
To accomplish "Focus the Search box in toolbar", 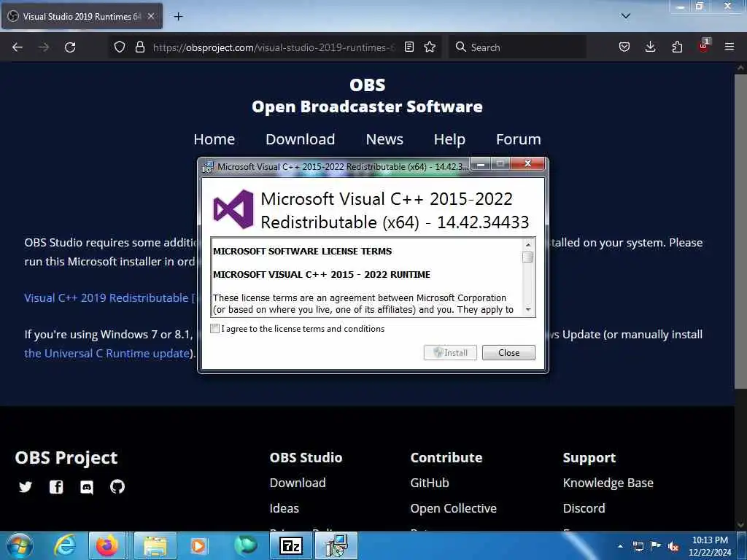I will [517, 47].
